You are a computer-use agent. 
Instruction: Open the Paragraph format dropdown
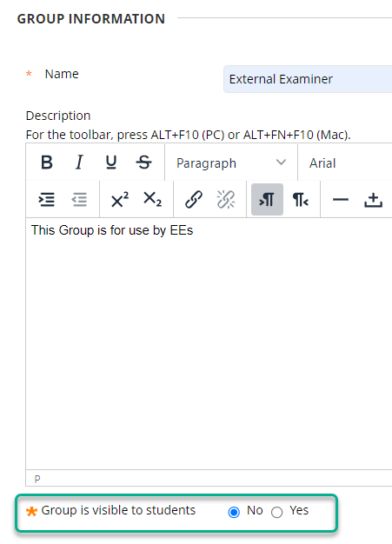tap(231, 163)
